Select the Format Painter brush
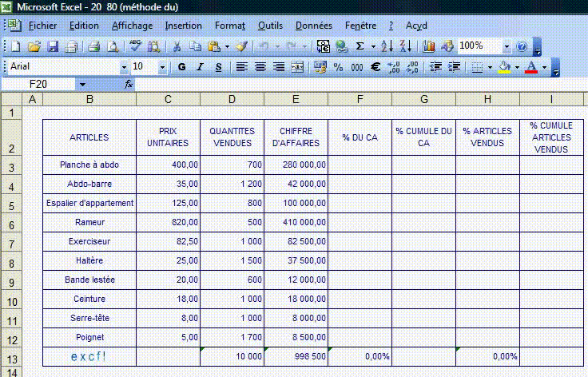Screen dimensions: 588x377 [242, 46]
